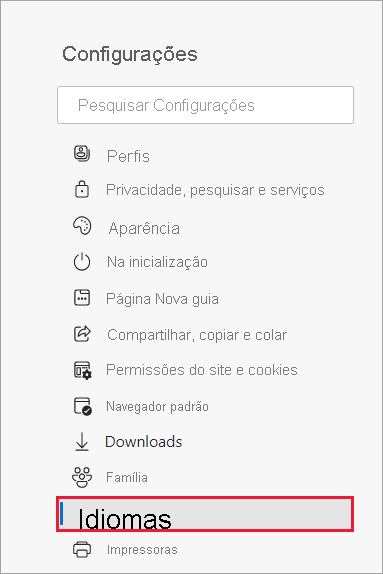Image resolution: width=383 pixels, height=574 pixels.
Task: Click the Downloads arrow icon
Action: click(82, 441)
